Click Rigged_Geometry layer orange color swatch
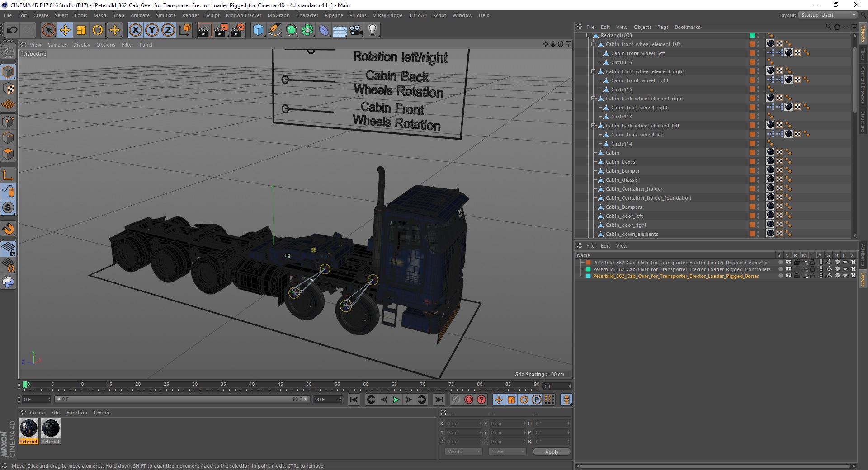The image size is (868, 470). (x=588, y=263)
